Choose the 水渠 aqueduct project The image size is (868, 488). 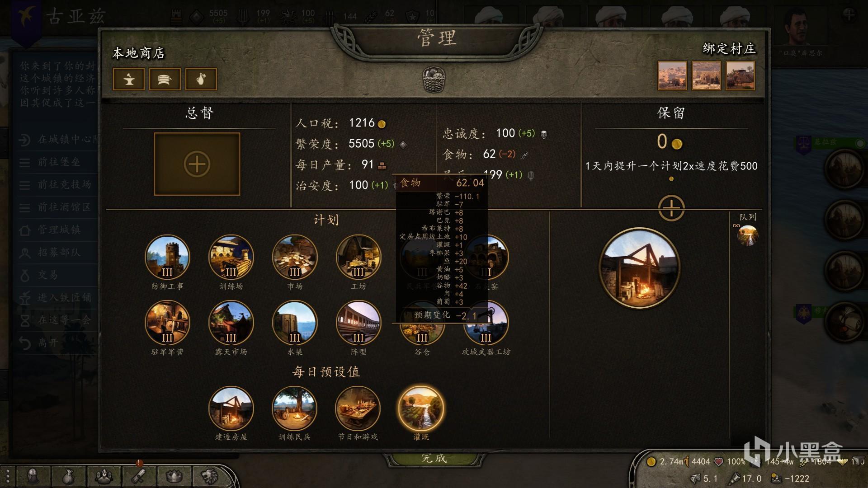coord(295,323)
